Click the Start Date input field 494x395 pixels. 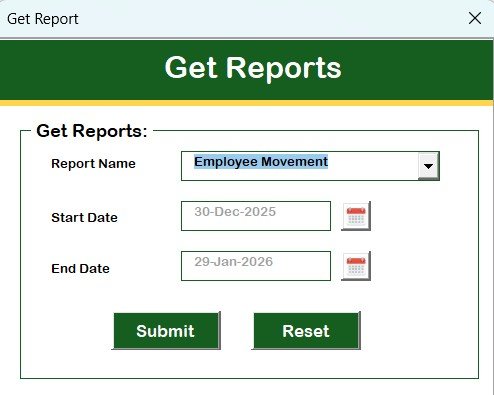(256, 216)
